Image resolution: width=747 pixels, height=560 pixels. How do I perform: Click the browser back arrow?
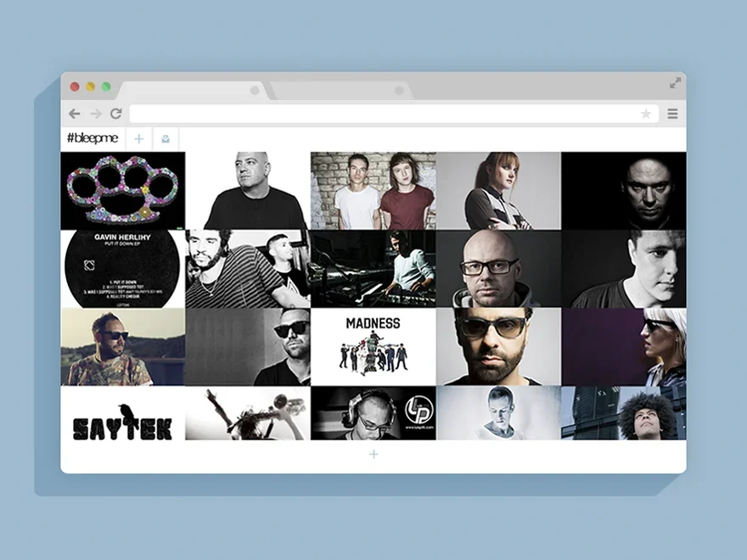[75, 114]
